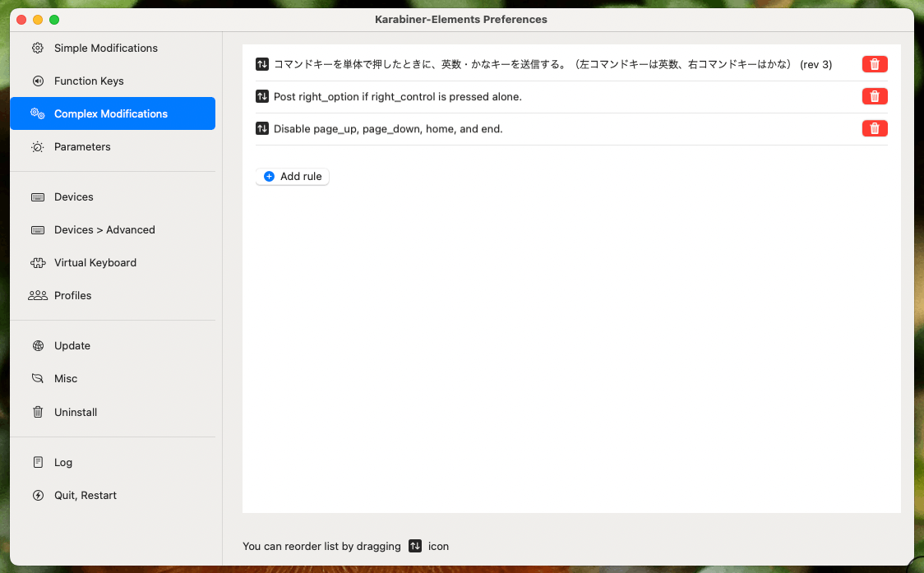The height and width of the screenshot is (573, 924).
Task: Click the Quit, Restart power icon
Action: point(37,495)
